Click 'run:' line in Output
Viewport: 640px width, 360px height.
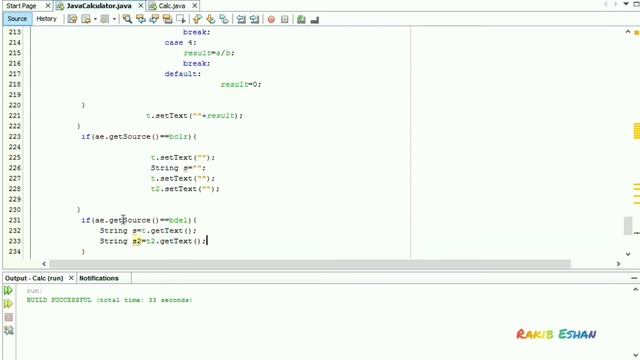pos(34,291)
